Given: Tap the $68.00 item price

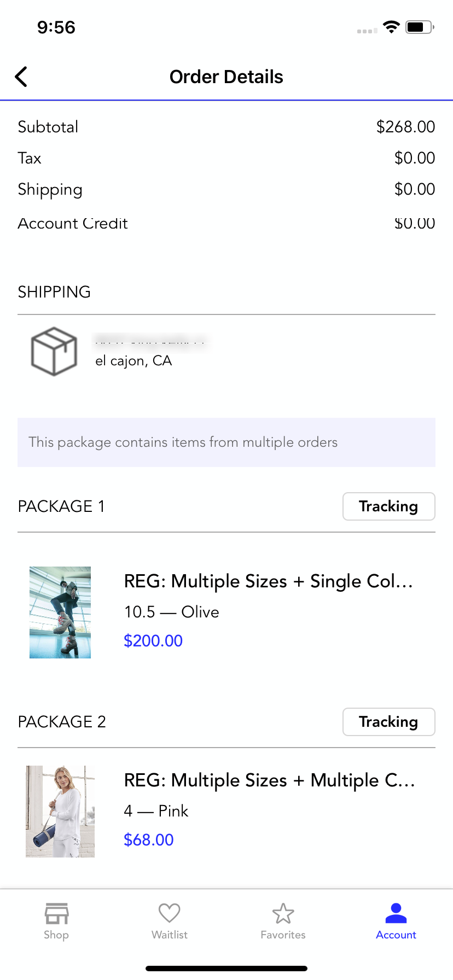Looking at the screenshot, I should pos(149,840).
